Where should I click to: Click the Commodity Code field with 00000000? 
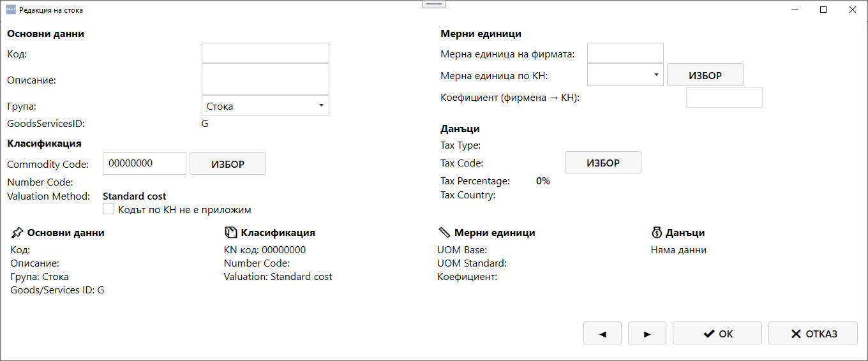pyautogui.click(x=144, y=163)
